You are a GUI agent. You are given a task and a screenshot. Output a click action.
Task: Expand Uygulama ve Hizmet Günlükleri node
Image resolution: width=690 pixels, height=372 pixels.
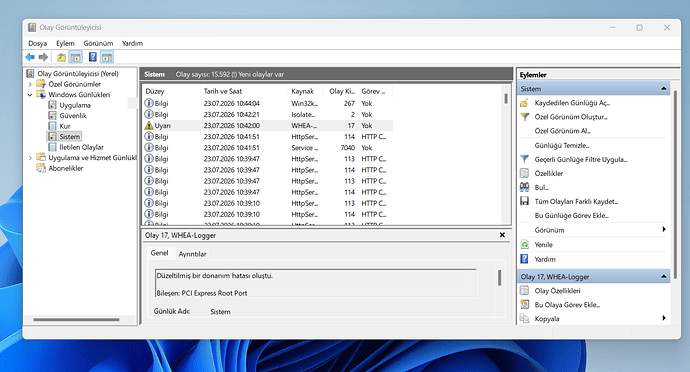[30, 158]
